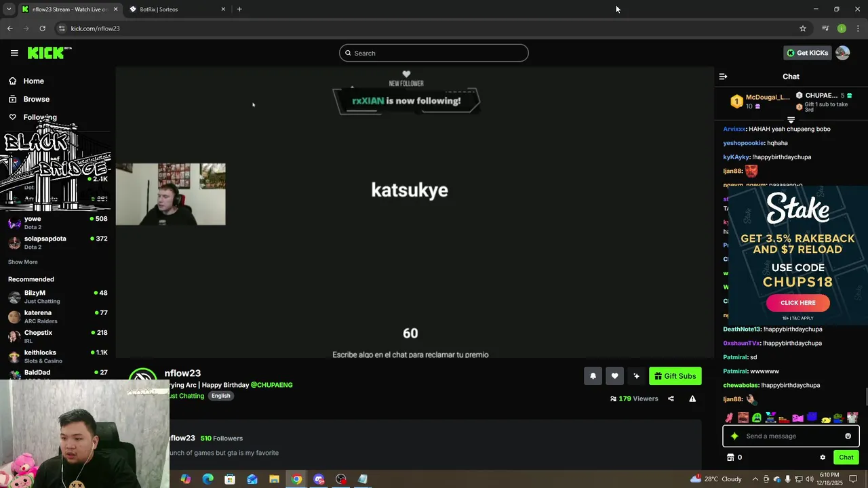
Task: Open Following in the sidebar
Action: [39, 117]
